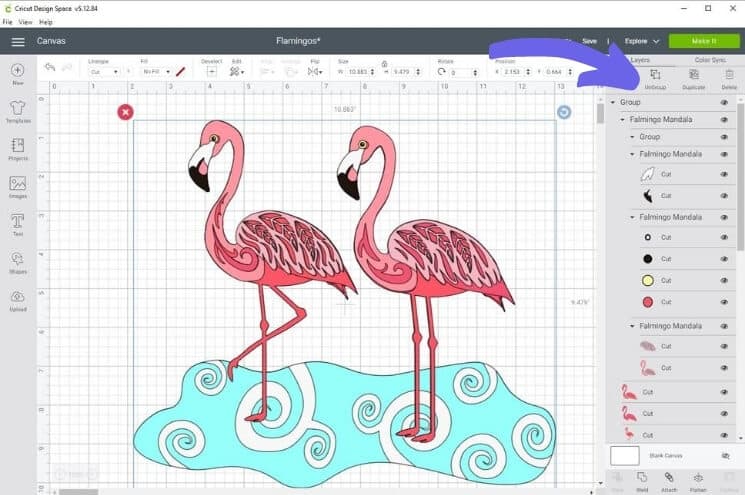Screen dimensions: 745x495
Task: Click the UnGroup icon in Layers panel
Action: [655, 75]
